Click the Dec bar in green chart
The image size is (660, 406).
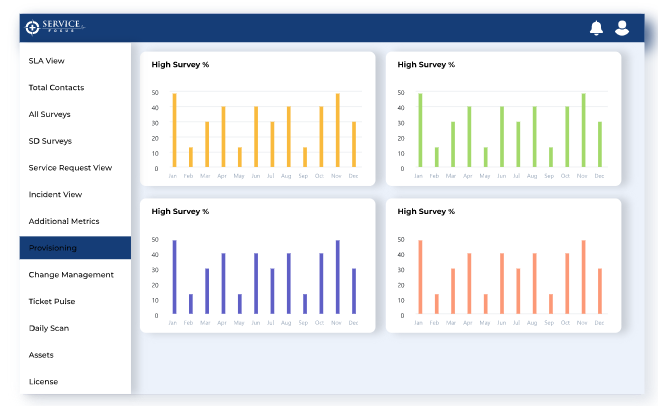pyautogui.click(x=600, y=145)
